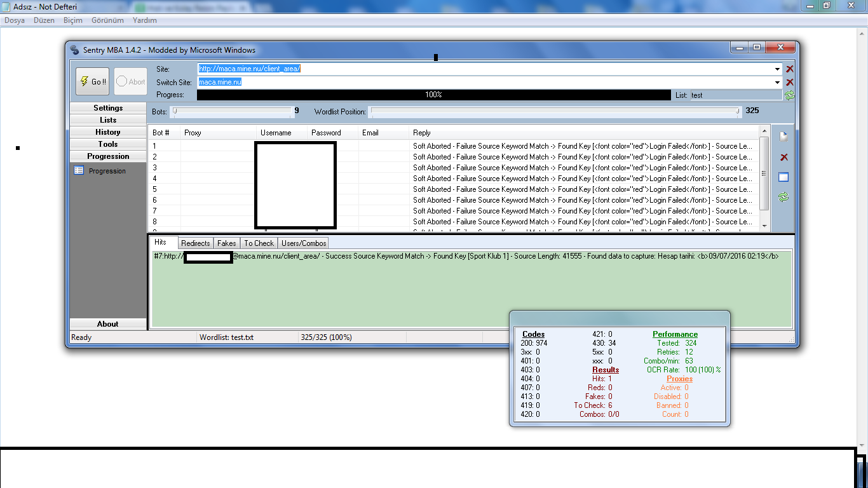Image resolution: width=868 pixels, height=488 pixels.
Task: Click green refresh icon beside List field
Action: [x=789, y=95]
